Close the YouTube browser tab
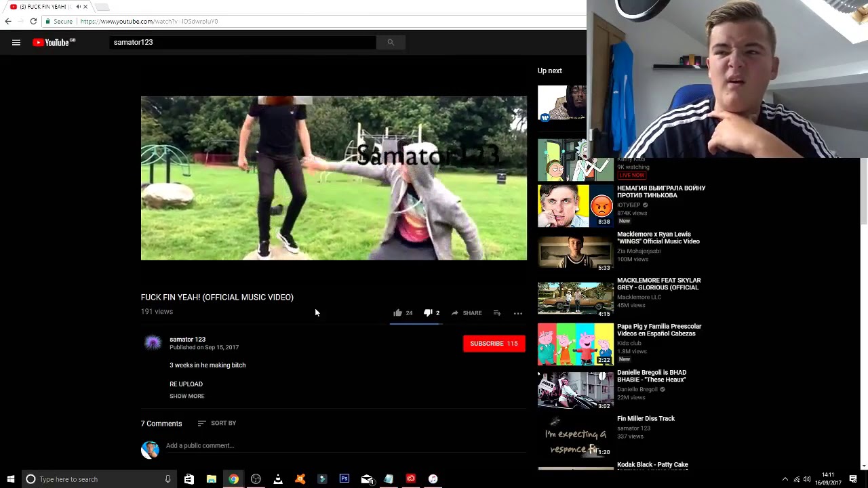 click(85, 7)
